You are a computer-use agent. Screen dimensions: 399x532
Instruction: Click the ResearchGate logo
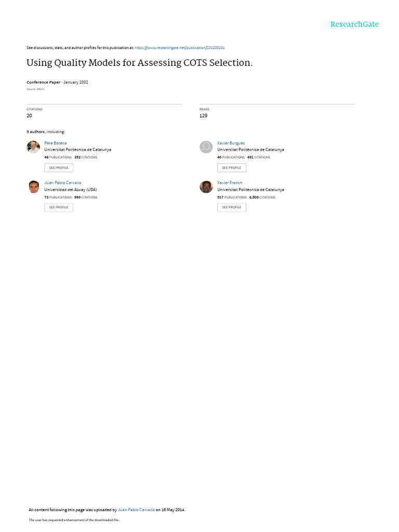[x=354, y=24]
